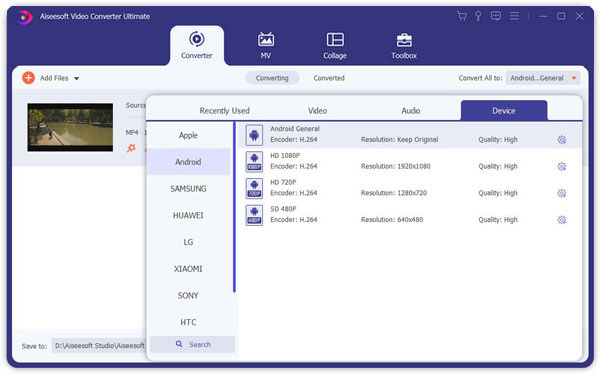The height and width of the screenshot is (374, 600).
Task: Click the search magnifier icon
Action: (179, 344)
